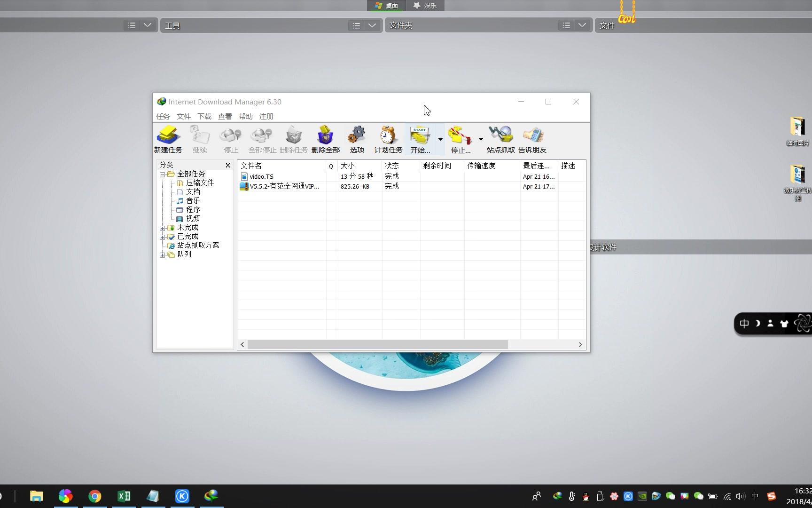Open File Explorer from taskbar

[36, 496]
